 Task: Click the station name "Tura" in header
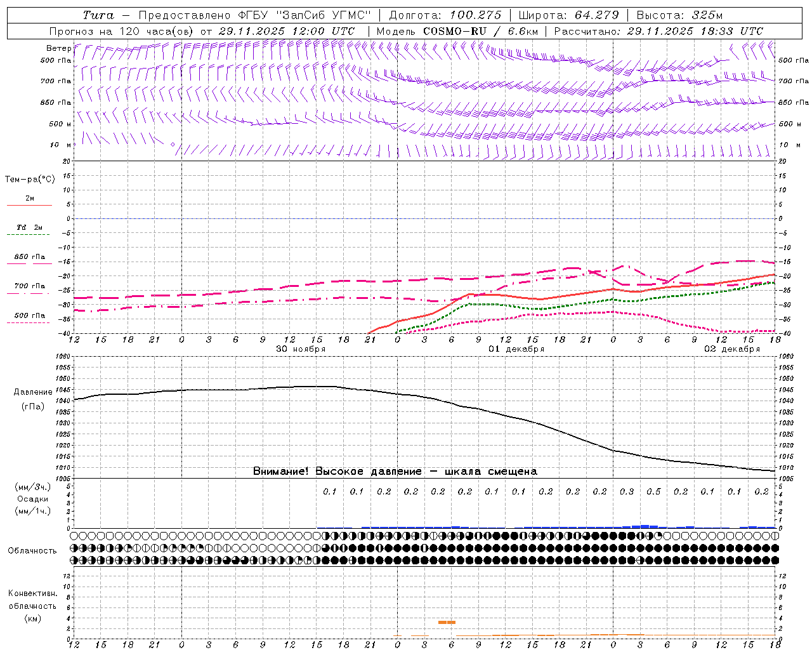pyautogui.click(x=98, y=15)
